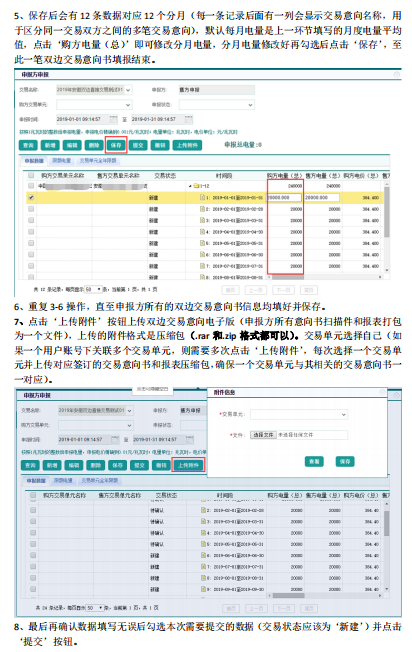Click the red-outlined 上传附件 button

[x=189, y=465]
